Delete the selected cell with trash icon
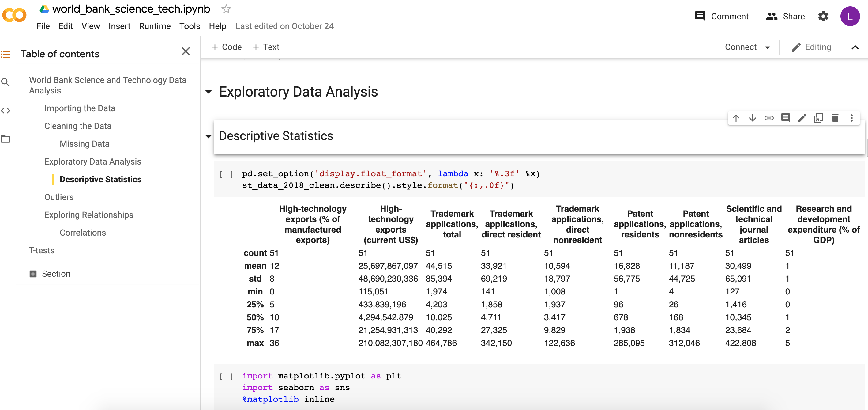 835,118
